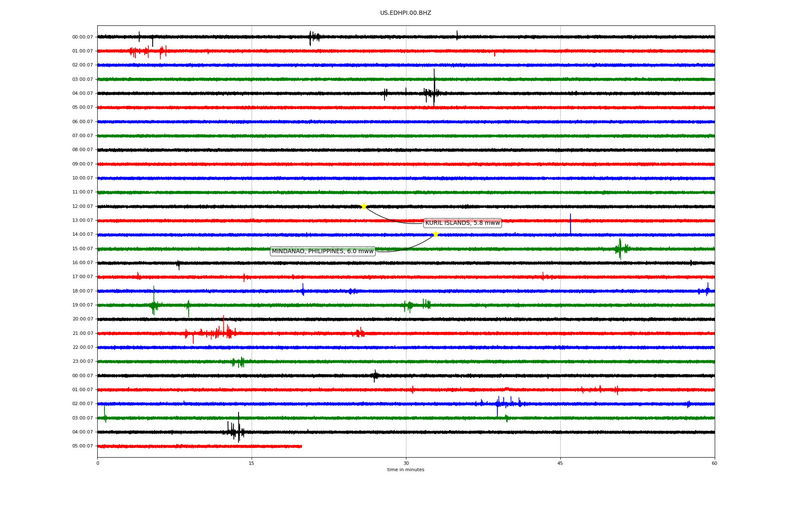Click the first 00:00:07 row time label
Viewport: 812px width, 508px height.
click(x=82, y=37)
